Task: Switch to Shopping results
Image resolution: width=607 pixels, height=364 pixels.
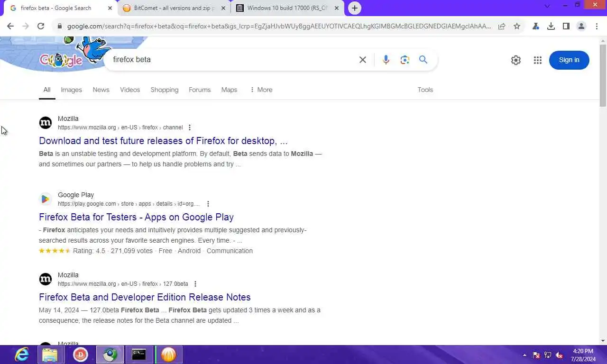Action: click(x=165, y=90)
